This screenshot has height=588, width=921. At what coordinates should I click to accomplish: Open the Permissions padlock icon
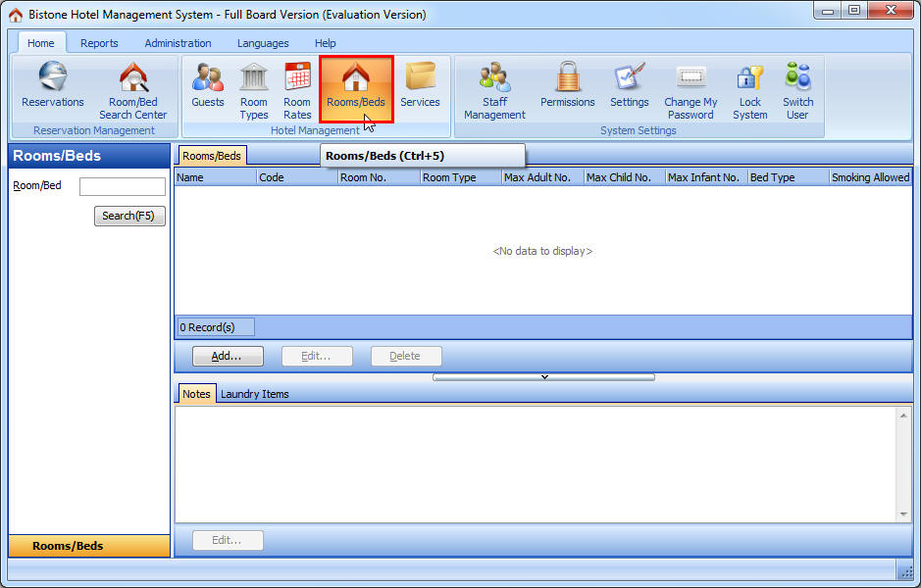[567, 86]
